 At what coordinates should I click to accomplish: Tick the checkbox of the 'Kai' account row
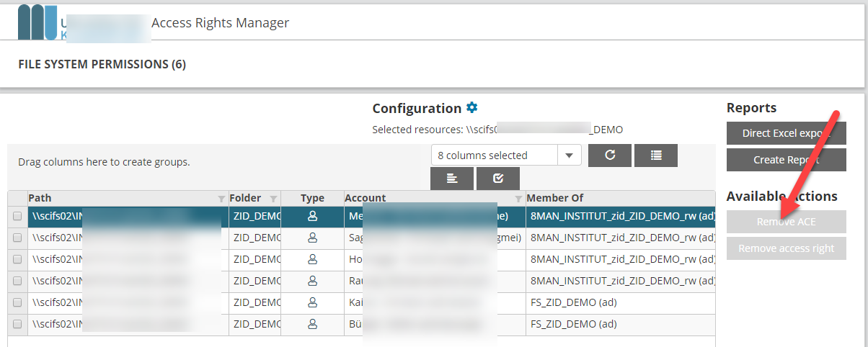(x=17, y=302)
